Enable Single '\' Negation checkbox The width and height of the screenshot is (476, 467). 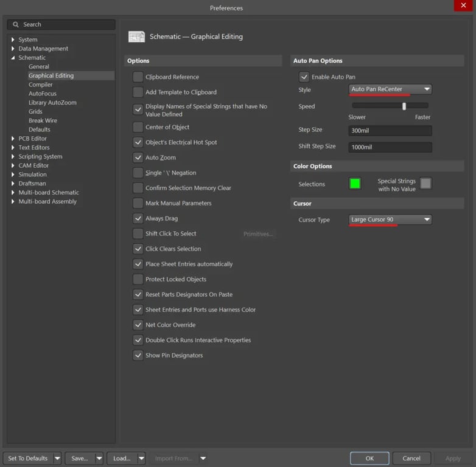click(x=138, y=173)
